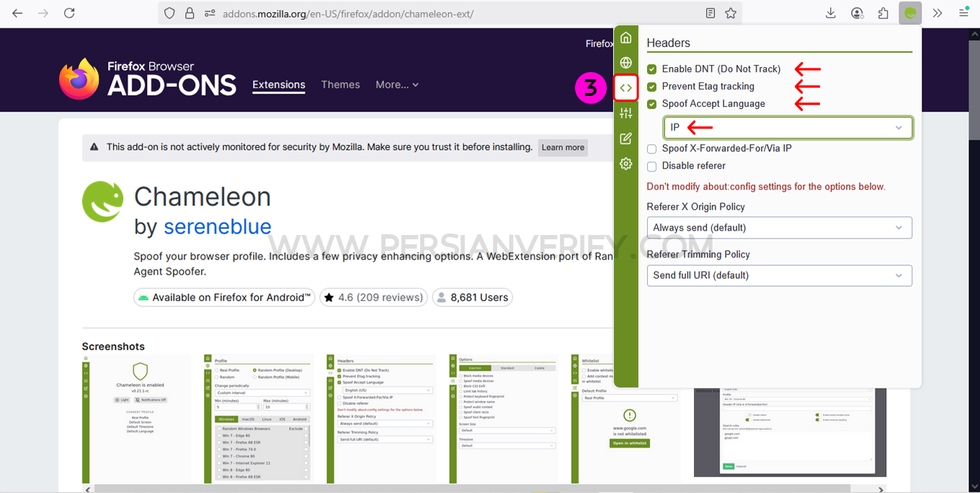Click the Learn more button
Screen dimensions: 980x493
[563, 148]
